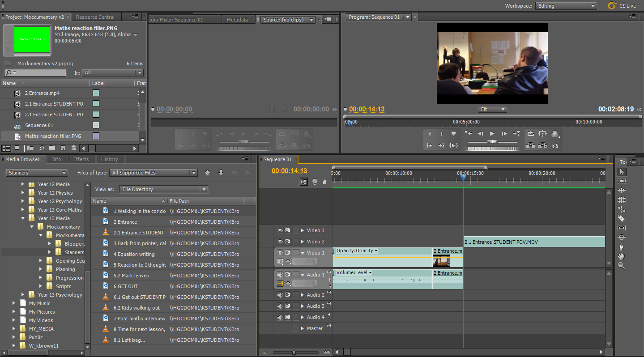This screenshot has height=357, width=644.
Task: Select the Selection tool arrow
Action: (x=621, y=172)
